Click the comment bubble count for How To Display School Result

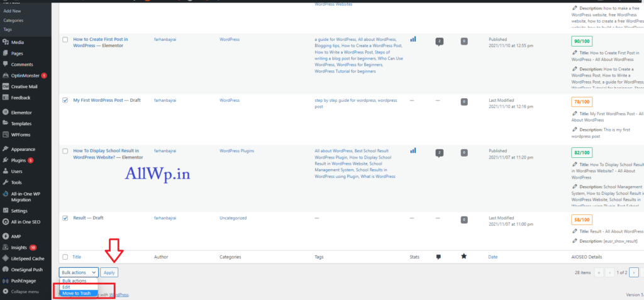point(439,153)
